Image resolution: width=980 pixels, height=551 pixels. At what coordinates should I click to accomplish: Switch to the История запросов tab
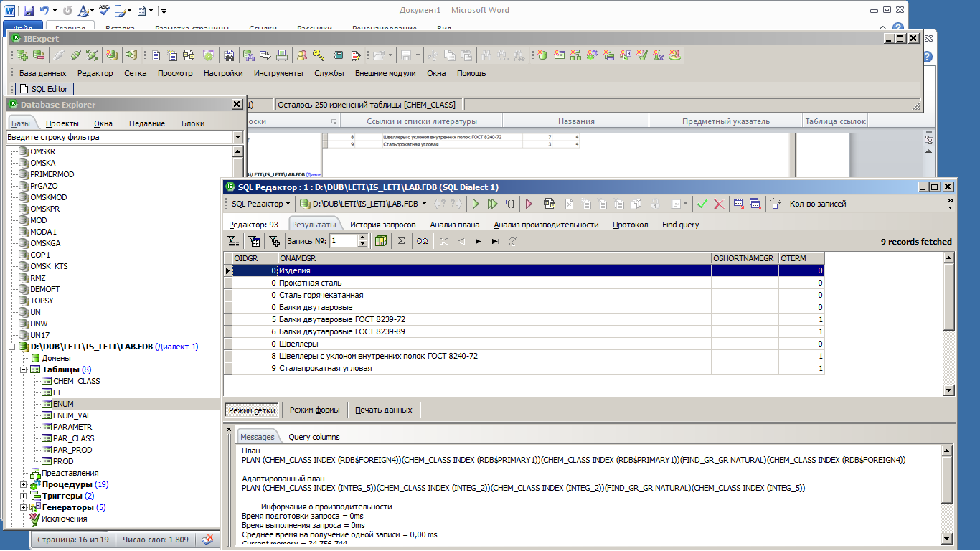coord(383,225)
